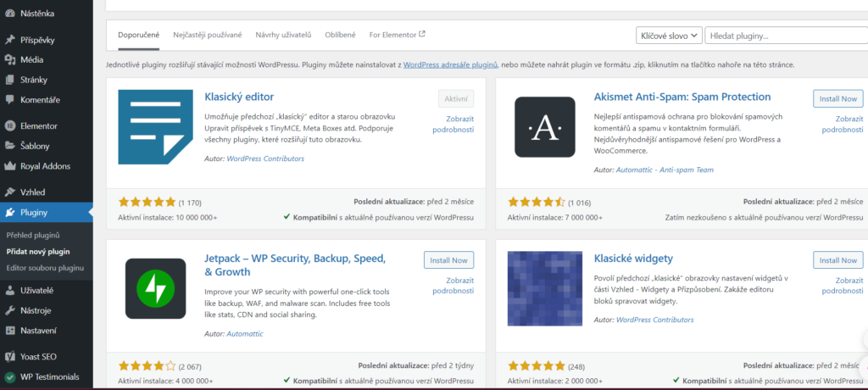Image resolution: width=868 pixels, height=390 pixels.
Task: Focus the Hledat pluginy search field
Action: coord(786,36)
